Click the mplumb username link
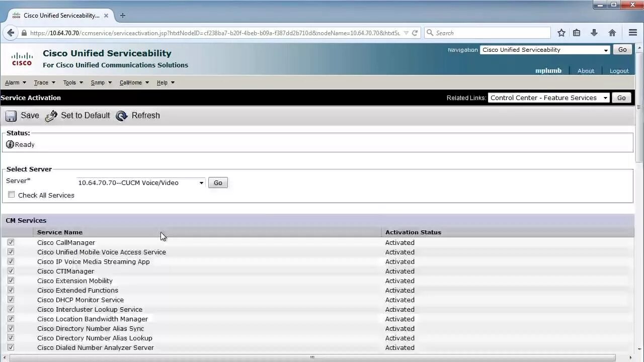Screen dimensions: 644x362 coord(548,71)
